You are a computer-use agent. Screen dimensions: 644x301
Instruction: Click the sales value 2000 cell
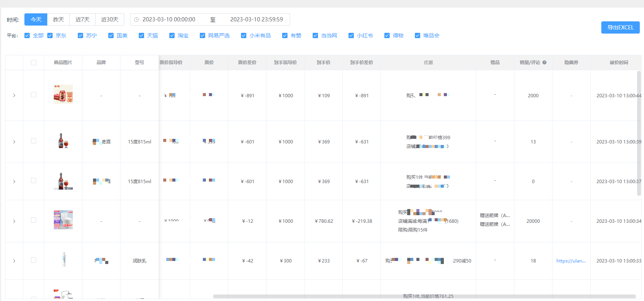533,96
